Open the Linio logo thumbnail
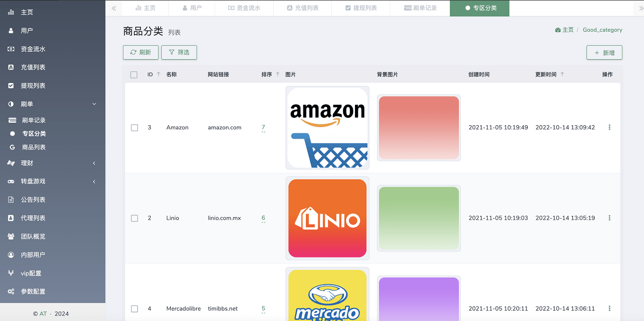 click(x=327, y=218)
